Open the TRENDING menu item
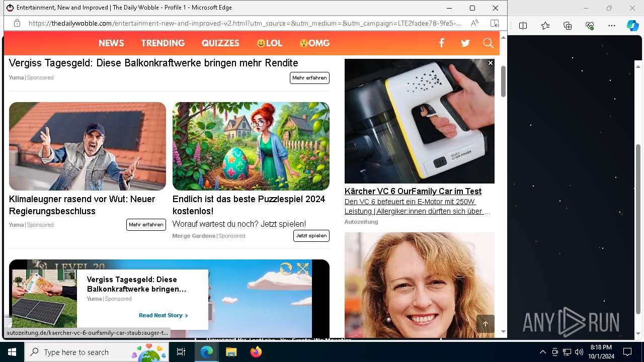This screenshot has height=362, width=644. [x=163, y=43]
